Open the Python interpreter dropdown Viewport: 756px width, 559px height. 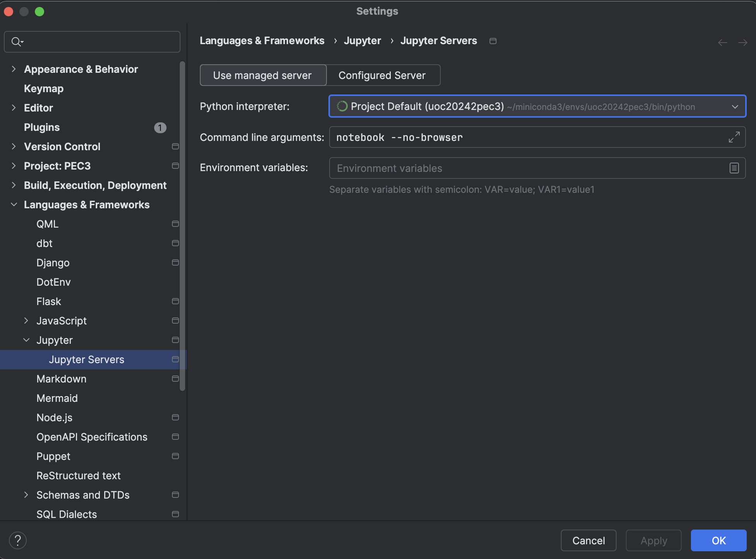click(x=537, y=106)
